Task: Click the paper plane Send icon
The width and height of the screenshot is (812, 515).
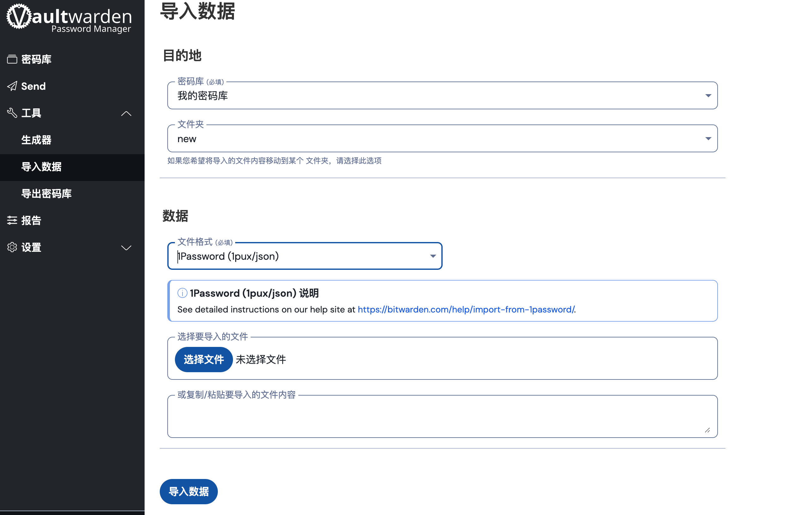Action: coord(12,86)
